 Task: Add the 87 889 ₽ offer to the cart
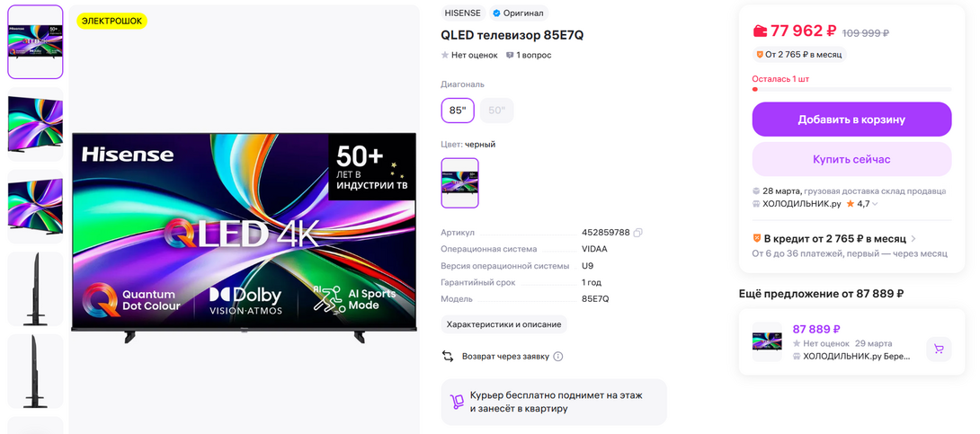[x=938, y=349]
